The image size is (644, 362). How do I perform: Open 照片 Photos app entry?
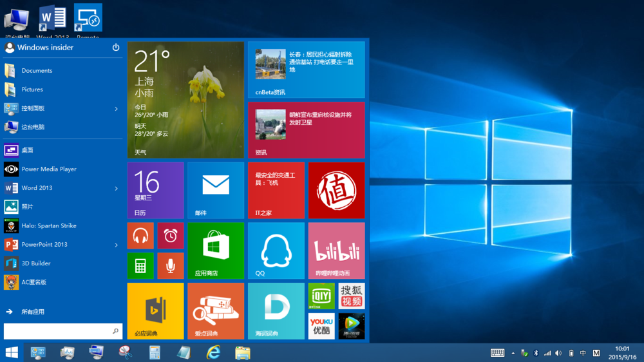point(63,207)
